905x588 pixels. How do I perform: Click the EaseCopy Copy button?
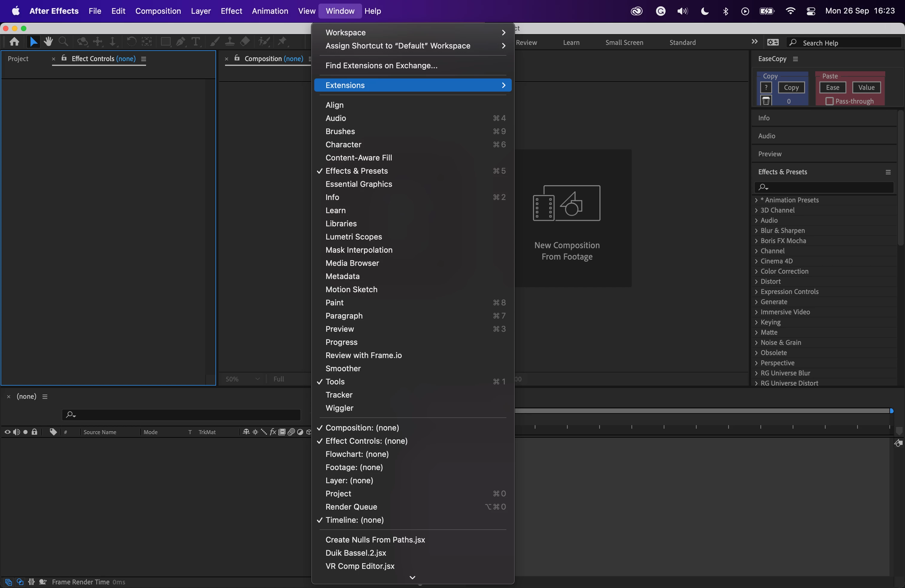click(x=791, y=87)
